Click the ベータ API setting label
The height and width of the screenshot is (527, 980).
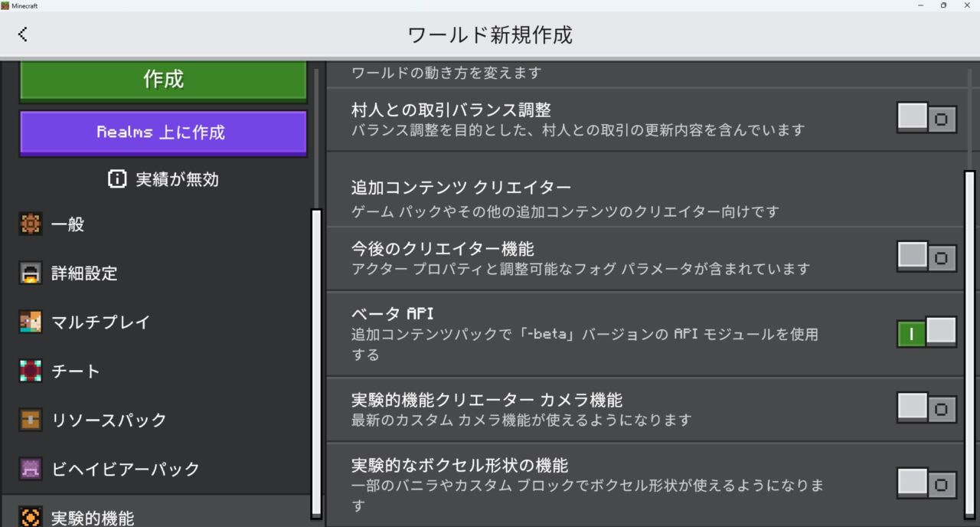click(393, 313)
